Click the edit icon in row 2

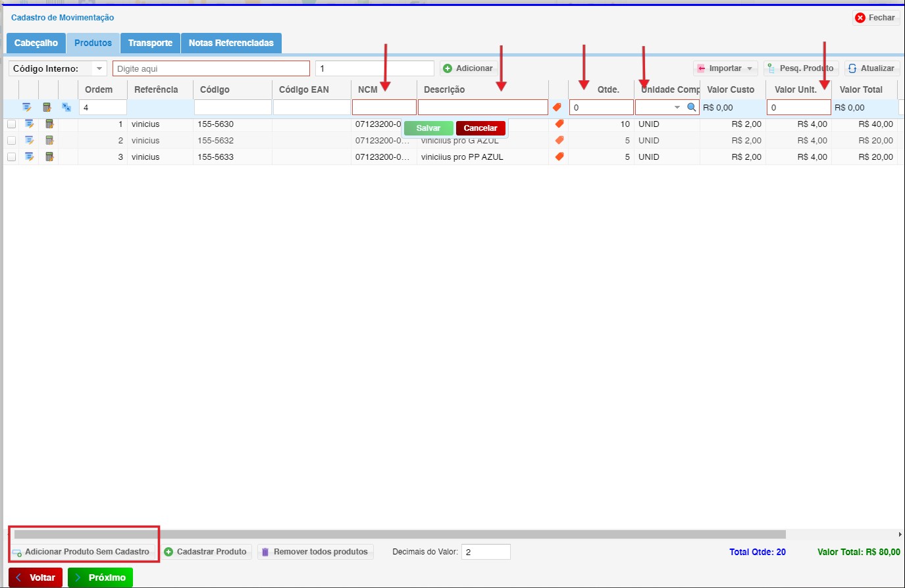pos(29,140)
